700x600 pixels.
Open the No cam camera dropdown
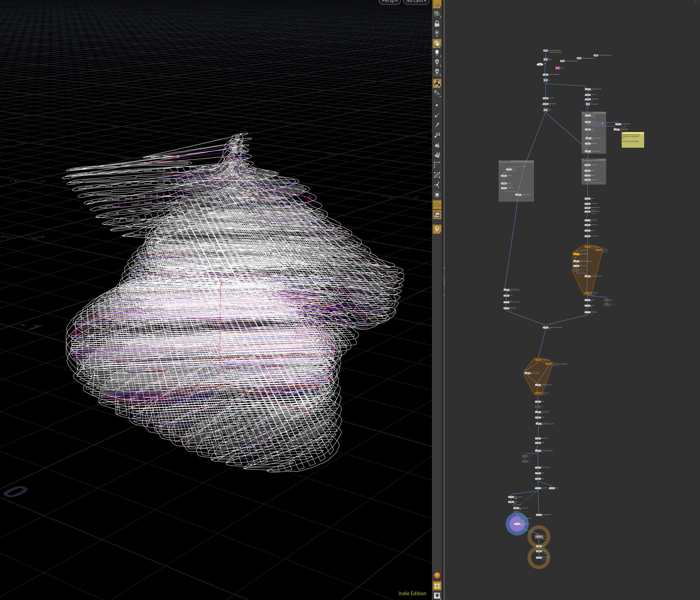416,1
